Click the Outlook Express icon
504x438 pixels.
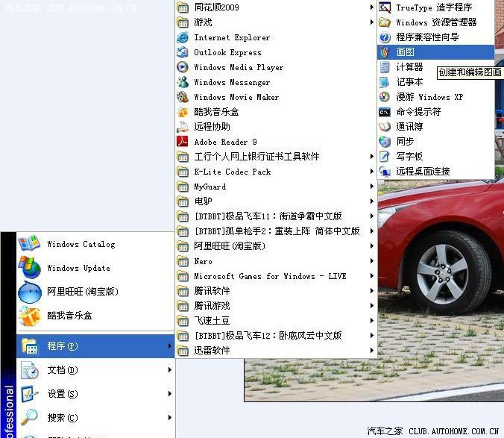(x=183, y=52)
